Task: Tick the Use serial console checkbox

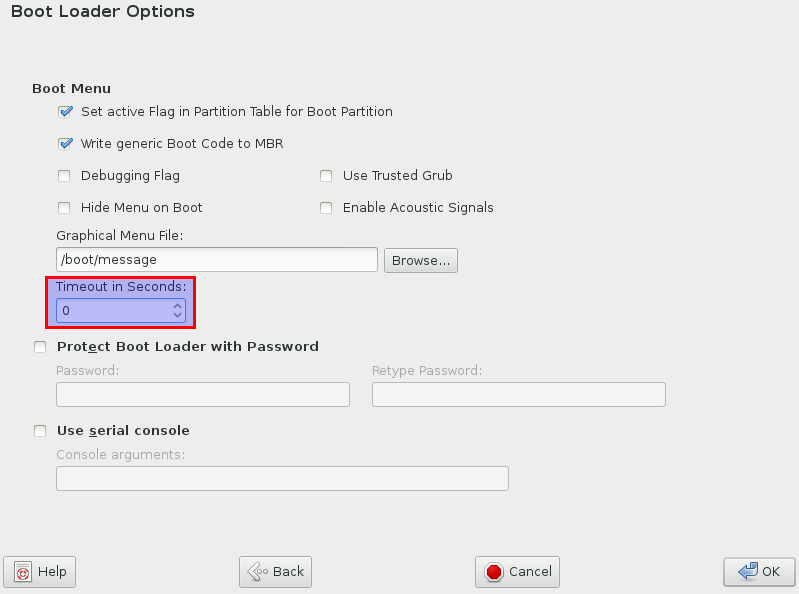Action: click(40, 431)
